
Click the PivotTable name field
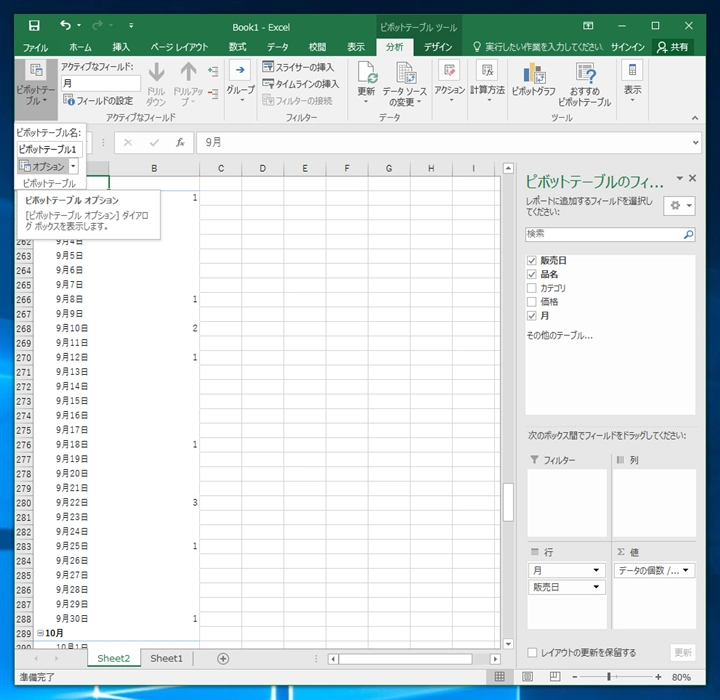50,149
